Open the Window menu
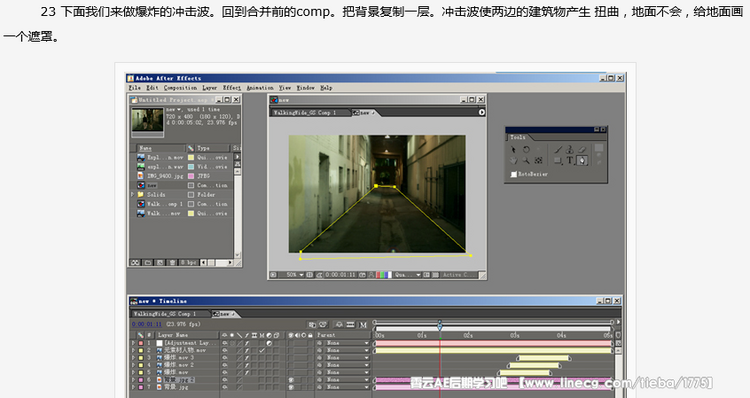The width and height of the screenshot is (750, 398). [x=306, y=88]
